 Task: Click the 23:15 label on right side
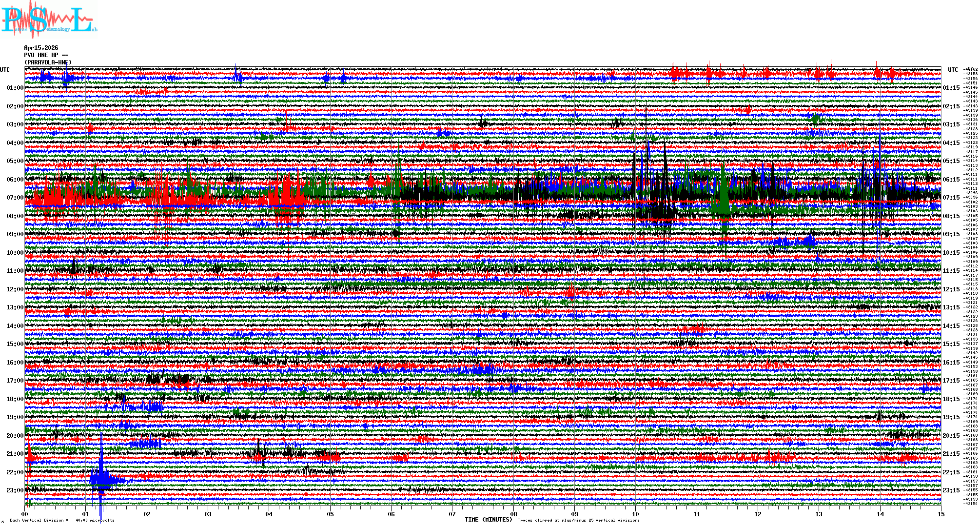[951, 490]
